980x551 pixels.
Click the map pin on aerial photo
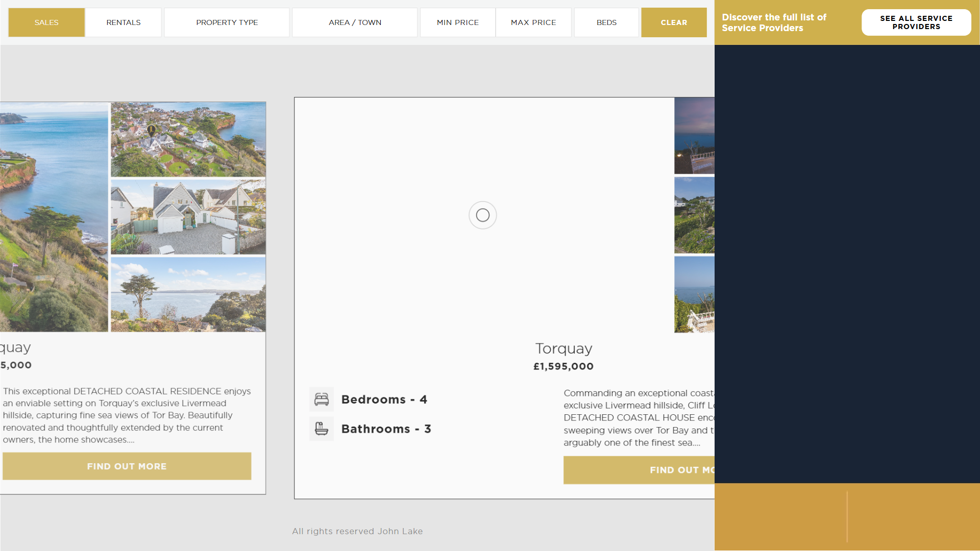(151, 130)
